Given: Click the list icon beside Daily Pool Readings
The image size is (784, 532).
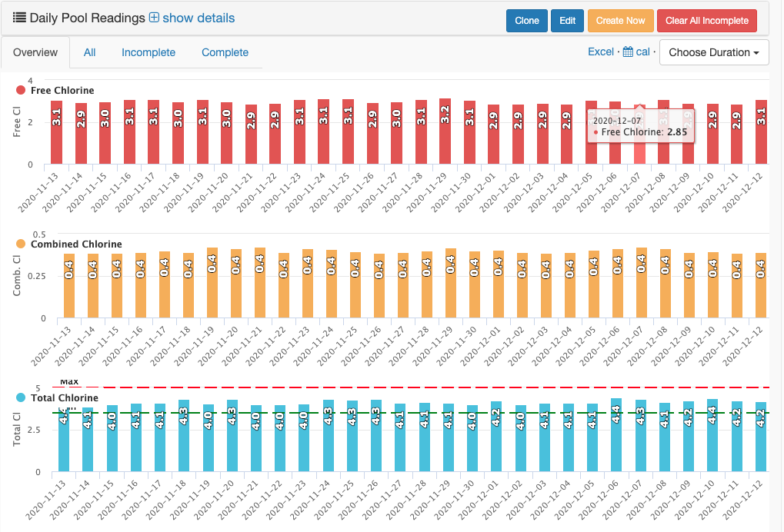Looking at the screenshot, I should coord(19,18).
